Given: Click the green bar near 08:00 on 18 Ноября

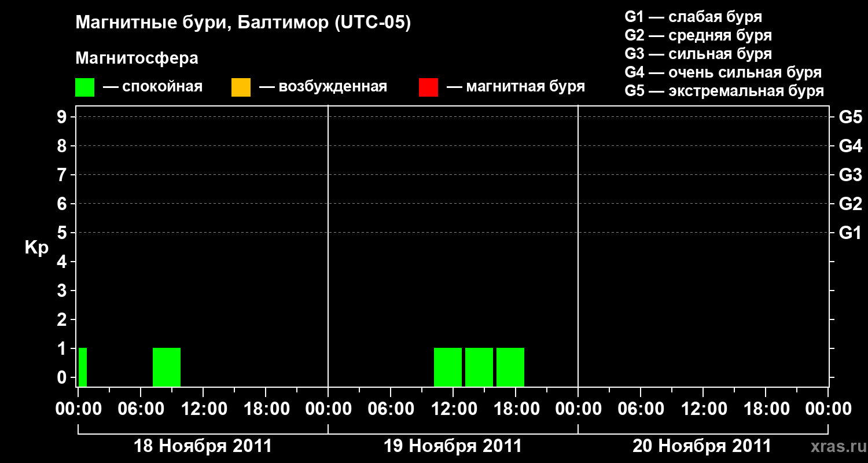Looking at the screenshot, I should tap(167, 367).
